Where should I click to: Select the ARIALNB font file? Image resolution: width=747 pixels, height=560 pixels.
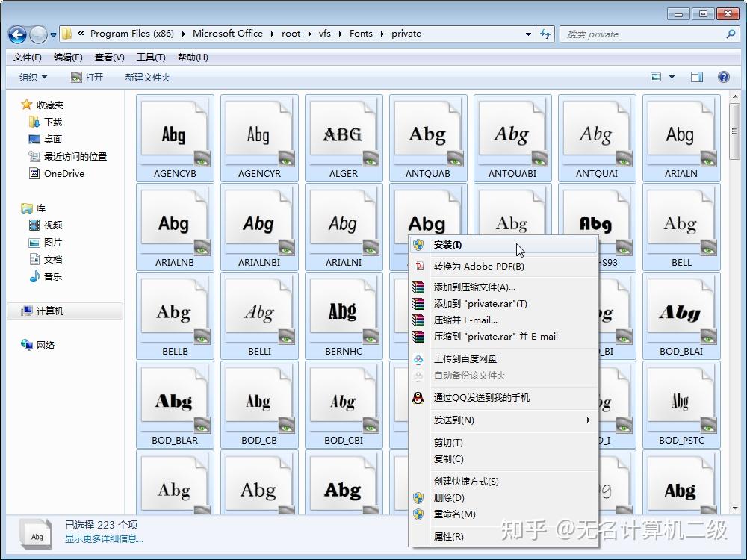pyautogui.click(x=175, y=227)
